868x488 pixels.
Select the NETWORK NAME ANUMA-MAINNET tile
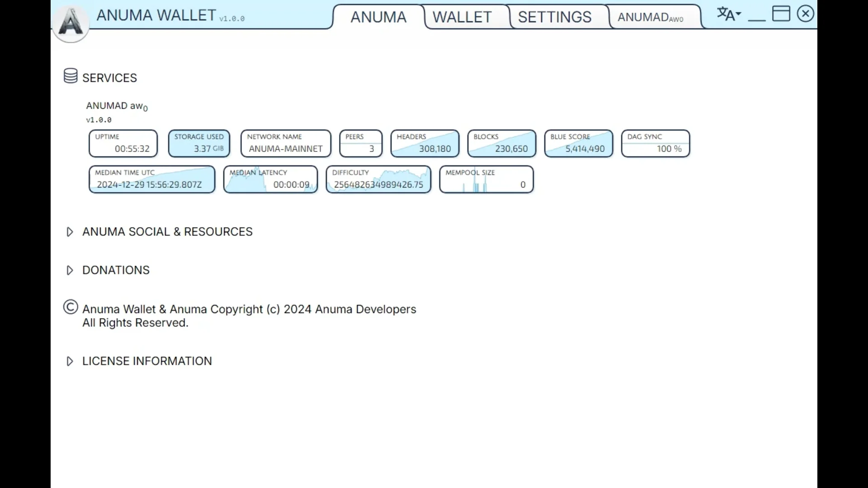(285, 143)
